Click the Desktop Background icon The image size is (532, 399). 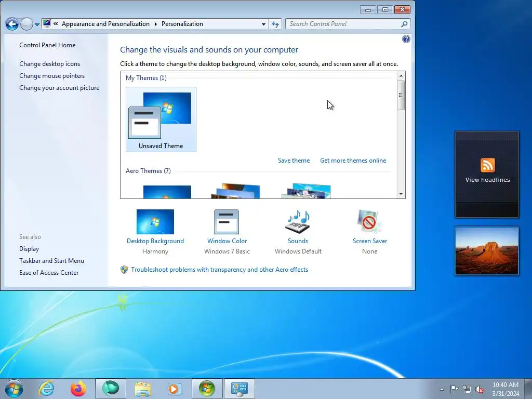coord(155,221)
